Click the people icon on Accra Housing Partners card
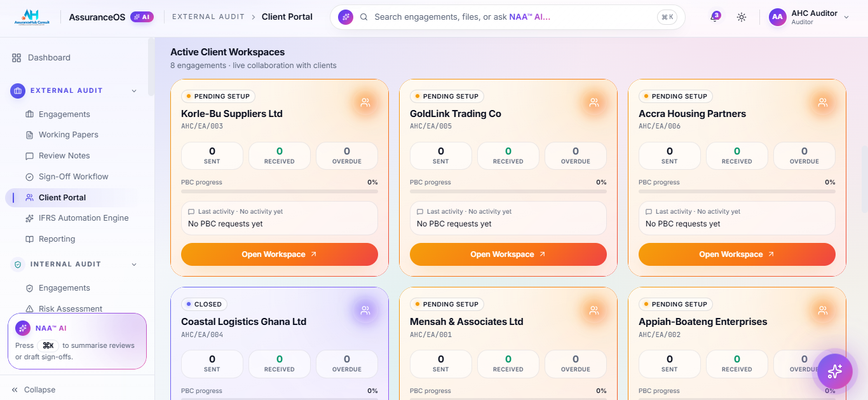The image size is (868, 400). tap(823, 102)
